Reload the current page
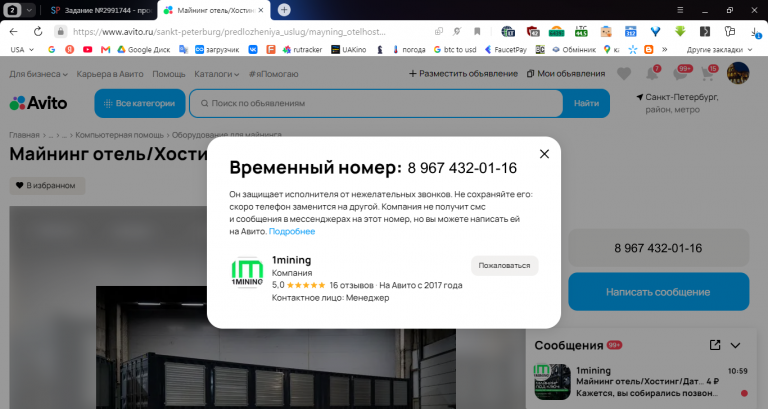The width and height of the screenshot is (768, 409). coord(38,31)
